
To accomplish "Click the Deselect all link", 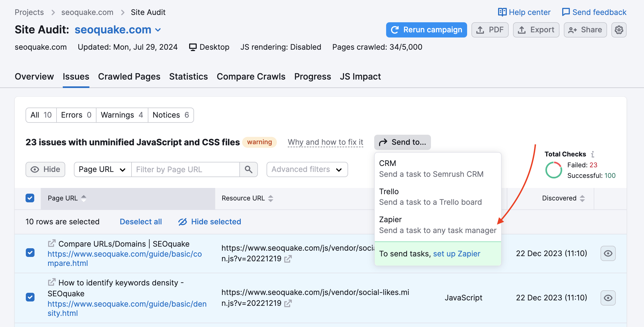I will click(140, 221).
